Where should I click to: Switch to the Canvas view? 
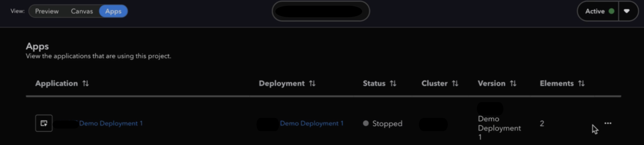tap(82, 11)
